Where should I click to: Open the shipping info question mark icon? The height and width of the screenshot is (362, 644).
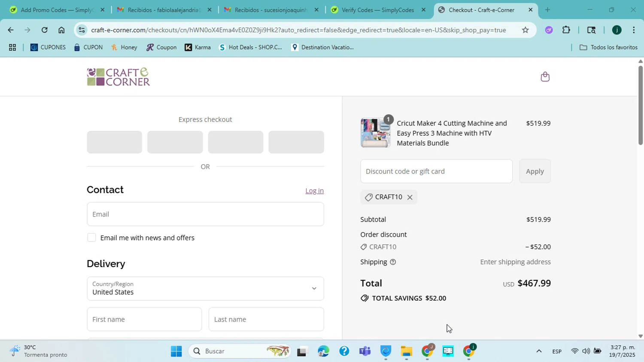[393, 262]
